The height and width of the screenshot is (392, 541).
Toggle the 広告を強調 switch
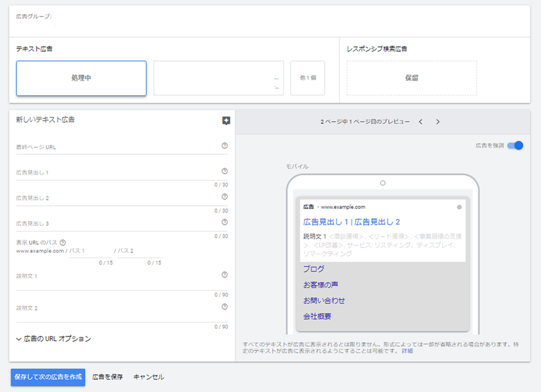point(515,145)
